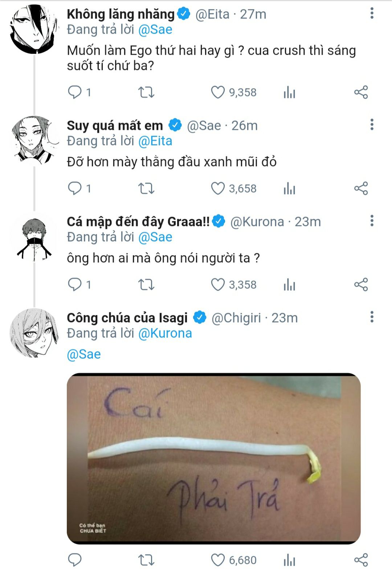Open more options for Kurona's tweet

tap(372, 221)
